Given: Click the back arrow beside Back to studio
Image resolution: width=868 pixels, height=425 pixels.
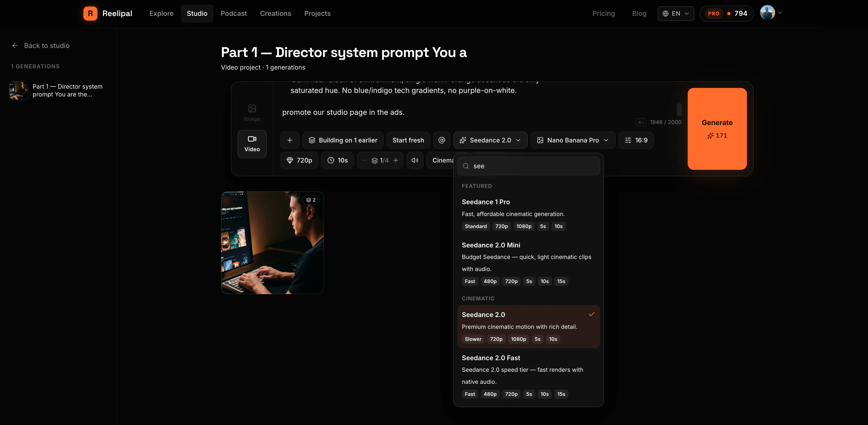Looking at the screenshot, I should 15,45.
